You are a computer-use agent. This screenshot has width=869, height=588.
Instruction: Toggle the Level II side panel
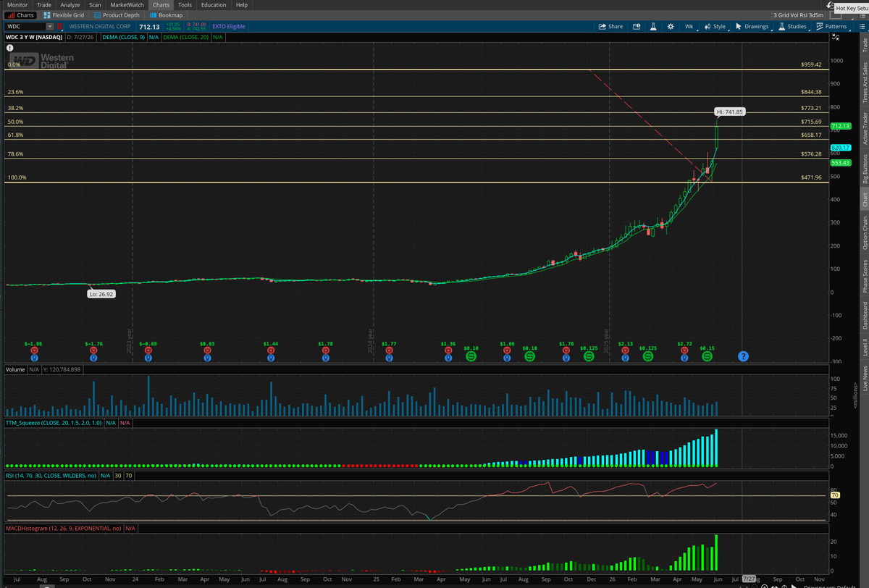tap(864, 348)
